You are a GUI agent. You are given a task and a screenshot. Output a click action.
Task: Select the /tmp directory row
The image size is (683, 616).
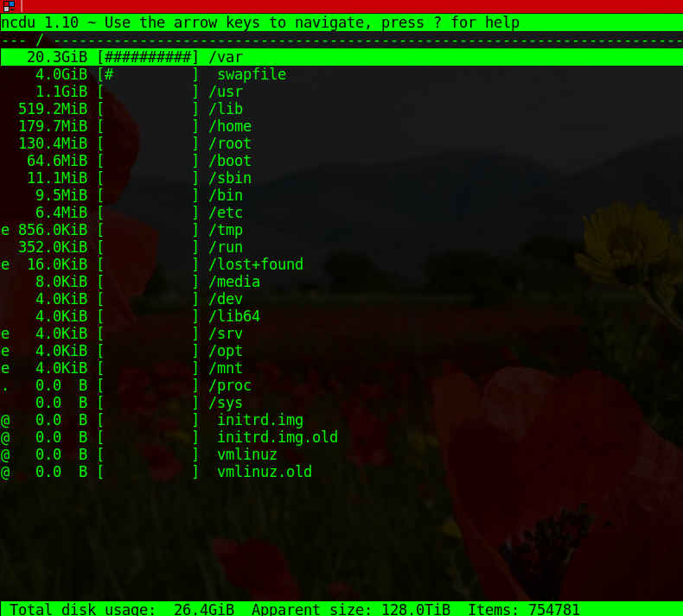341,230
